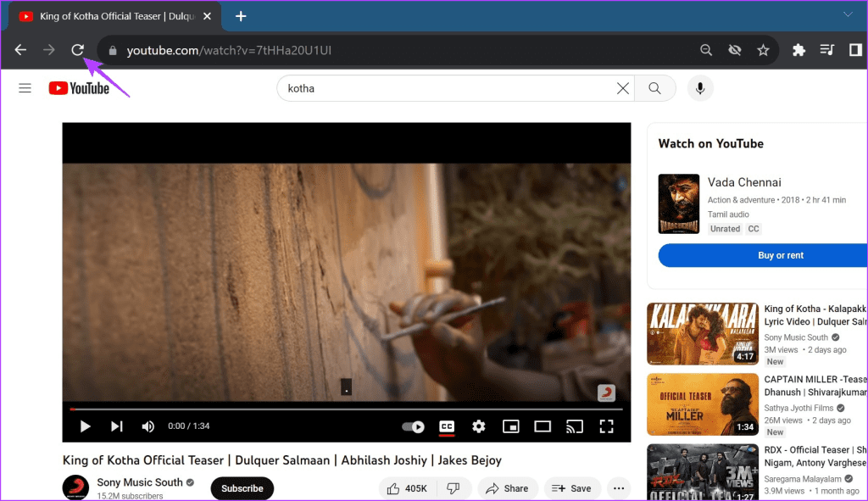Screen dimensions: 868x501
Task: Activate the miniplayer icon
Action: pyautogui.click(x=510, y=426)
